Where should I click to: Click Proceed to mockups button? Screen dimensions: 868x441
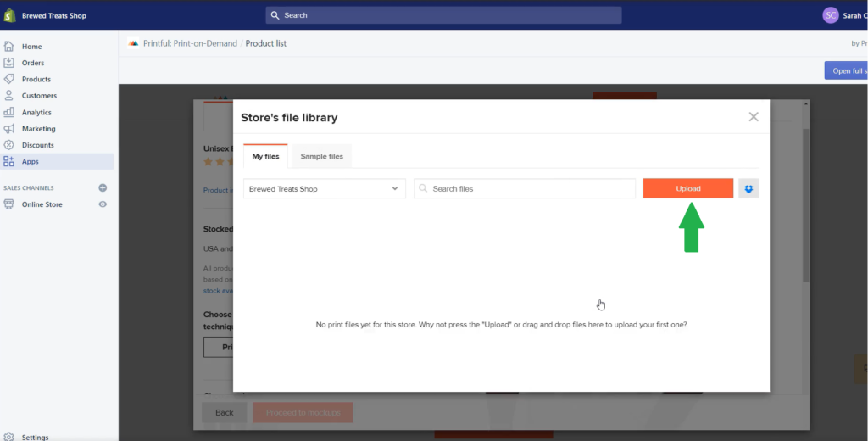[x=303, y=413]
